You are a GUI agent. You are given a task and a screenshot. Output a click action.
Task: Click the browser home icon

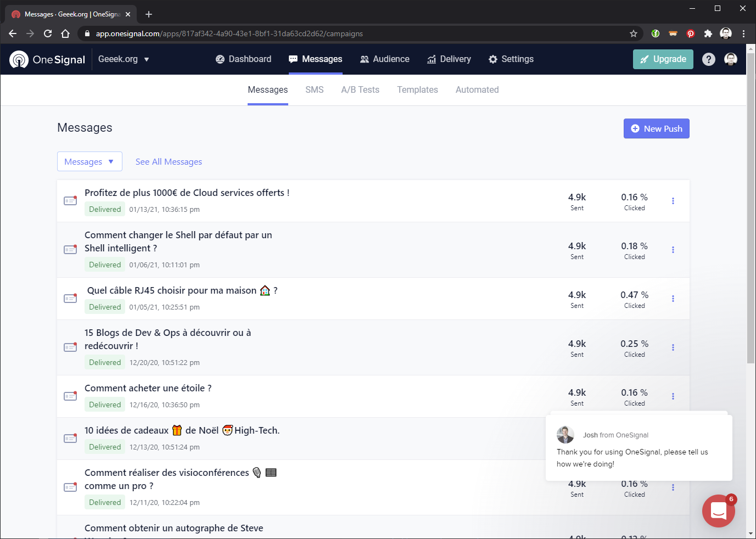point(65,33)
